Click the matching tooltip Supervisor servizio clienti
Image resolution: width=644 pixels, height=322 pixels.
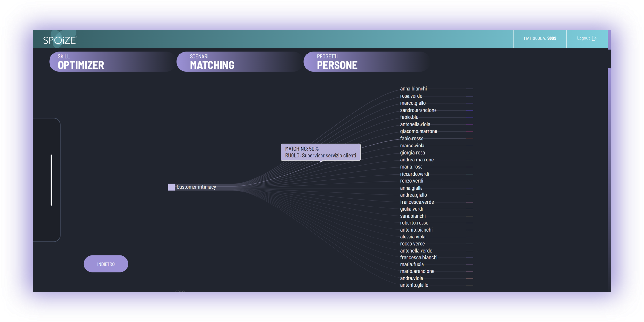click(x=321, y=152)
